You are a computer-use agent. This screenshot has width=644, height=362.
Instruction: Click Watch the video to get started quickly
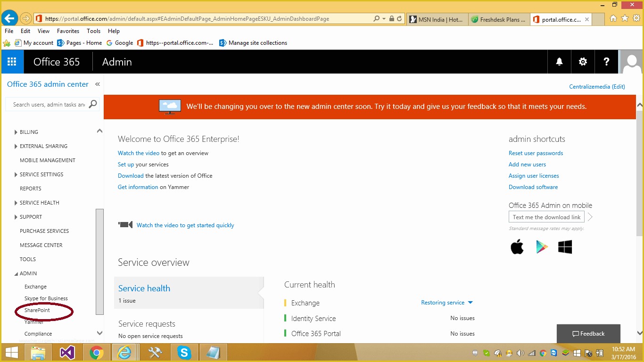(x=185, y=225)
